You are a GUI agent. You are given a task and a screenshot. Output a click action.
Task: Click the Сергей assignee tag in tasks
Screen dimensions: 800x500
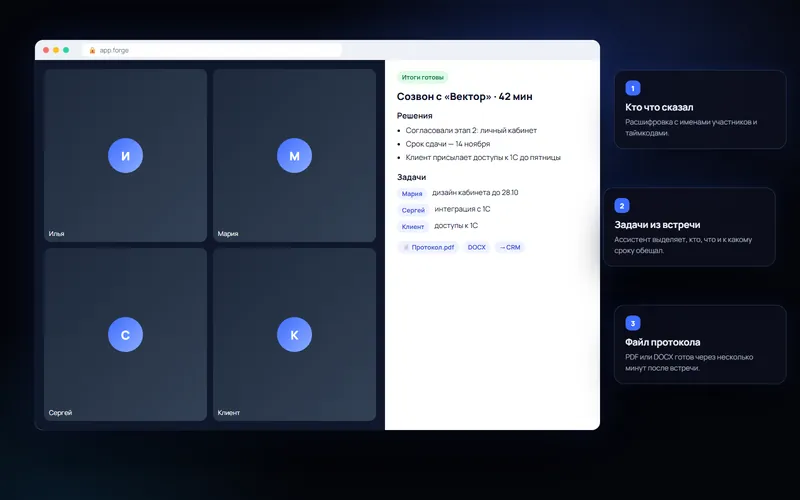413,210
